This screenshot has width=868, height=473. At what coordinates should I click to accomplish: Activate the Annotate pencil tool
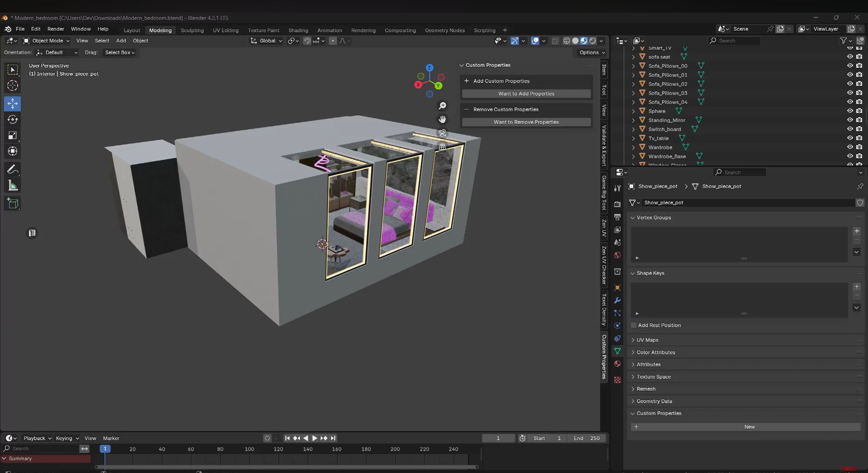click(x=13, y=170)
